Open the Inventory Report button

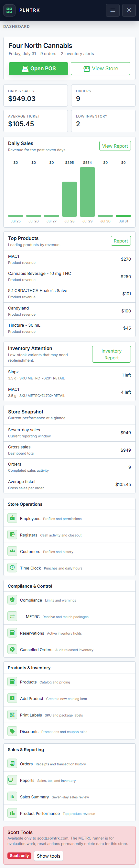(x=112, y=354)
